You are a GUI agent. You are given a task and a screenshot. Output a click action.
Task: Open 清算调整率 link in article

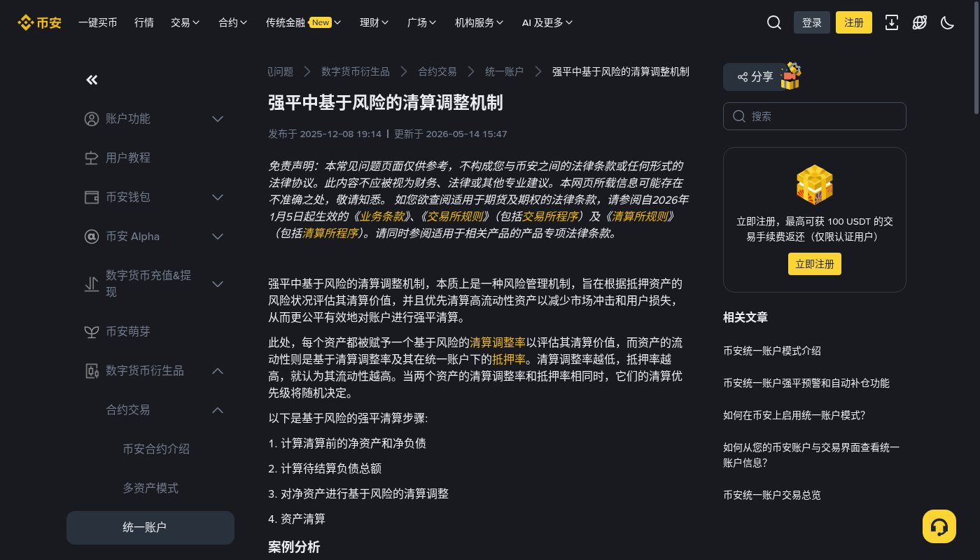click(498, 342)
